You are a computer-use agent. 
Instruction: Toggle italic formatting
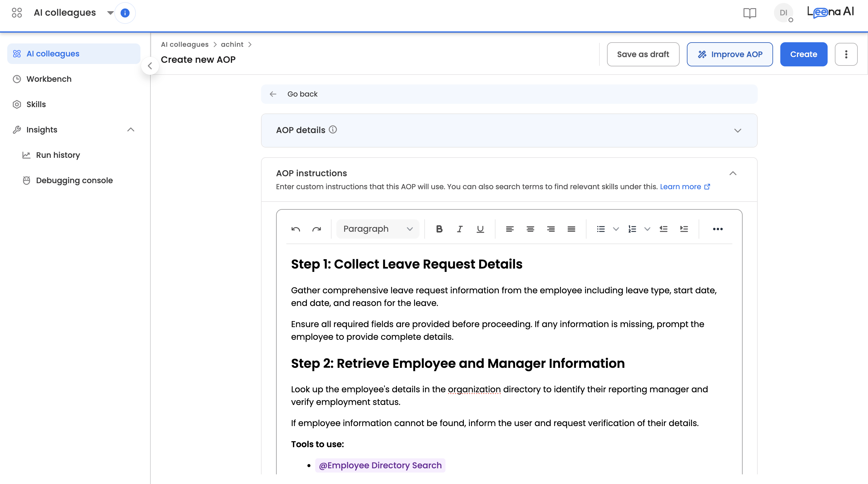(x=460, y=229)
